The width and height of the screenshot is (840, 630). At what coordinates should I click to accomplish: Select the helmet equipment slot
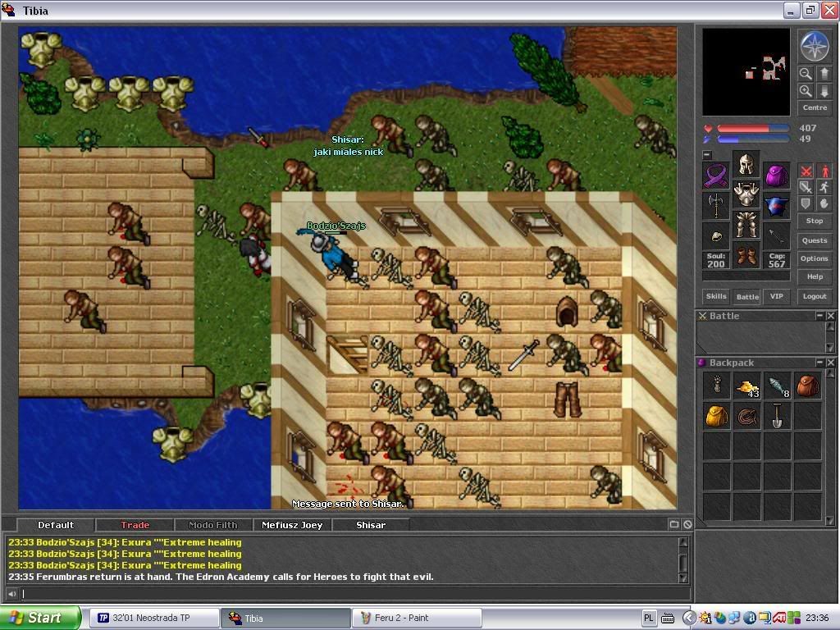click(746, 164)
